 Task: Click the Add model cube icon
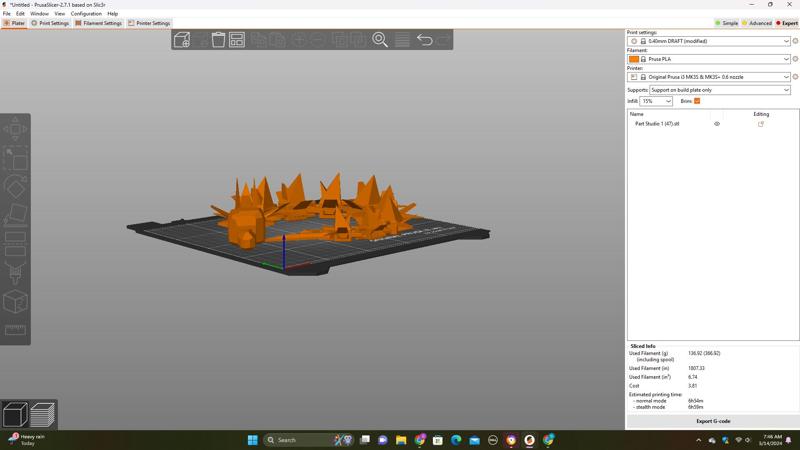tap(182, 40)
